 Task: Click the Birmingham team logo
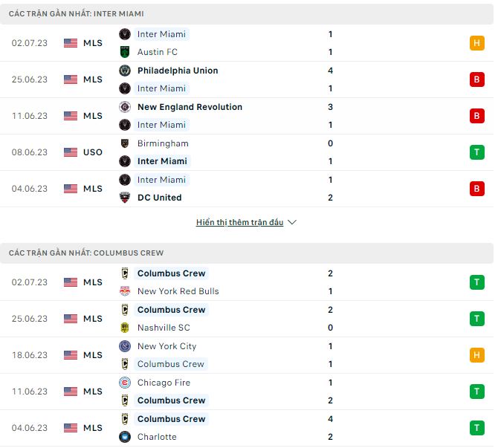tap(125, 143)
